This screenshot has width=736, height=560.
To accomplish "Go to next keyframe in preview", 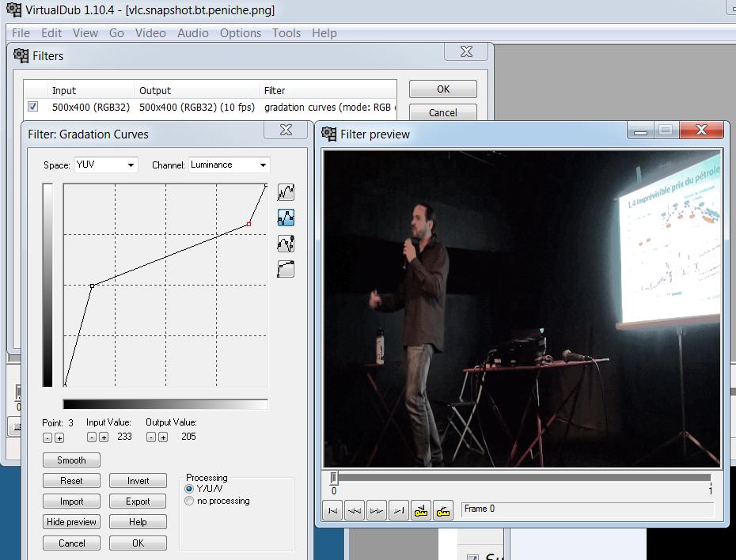I will (444, 511).
